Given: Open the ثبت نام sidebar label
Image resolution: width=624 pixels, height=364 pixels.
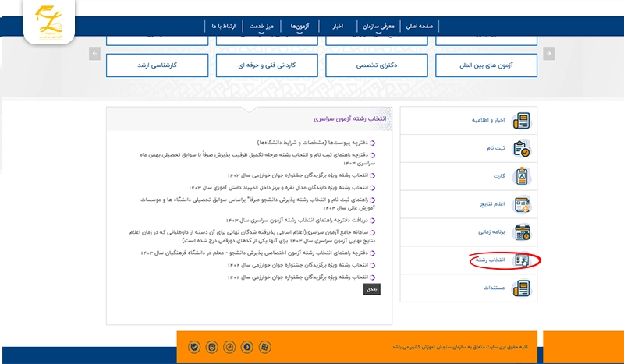Looking at the screenshot, I should [495, 148].
